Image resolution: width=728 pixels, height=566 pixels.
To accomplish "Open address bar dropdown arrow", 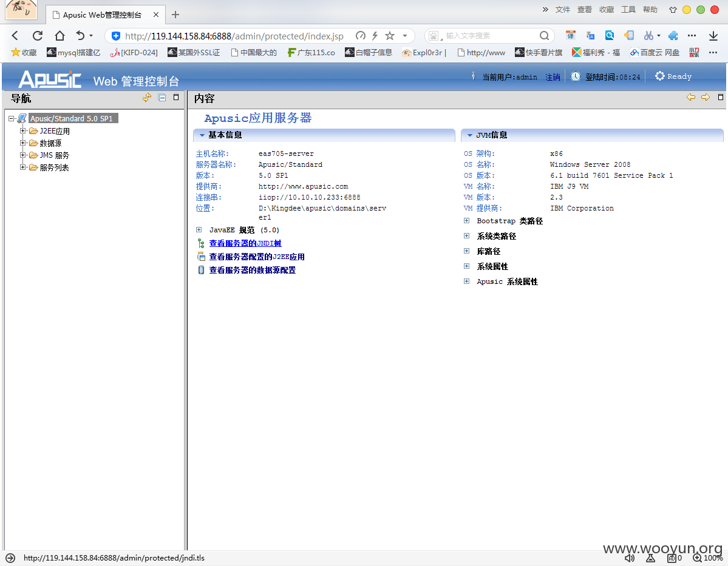I will pos(405,36).
